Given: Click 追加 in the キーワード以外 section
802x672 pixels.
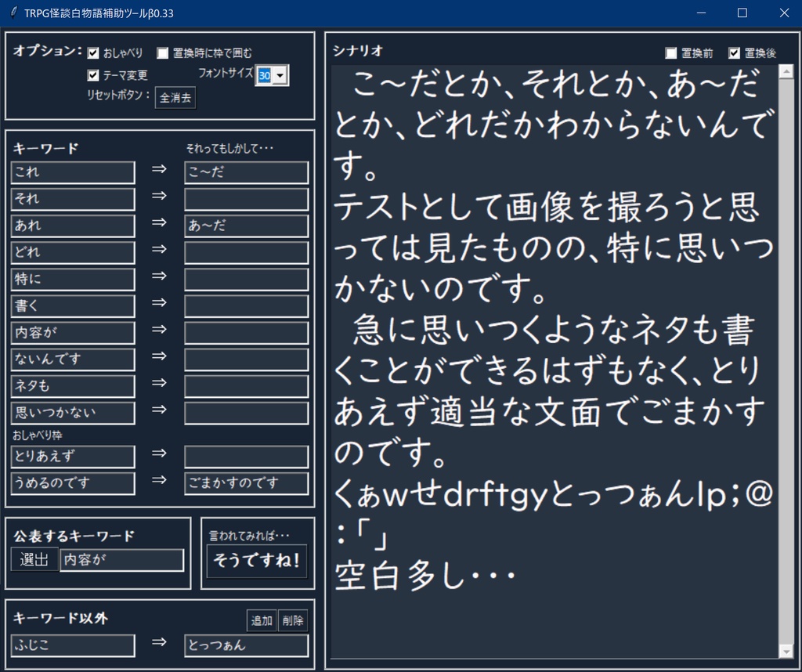Looking at the screenshot, I should tap(261, 620).
